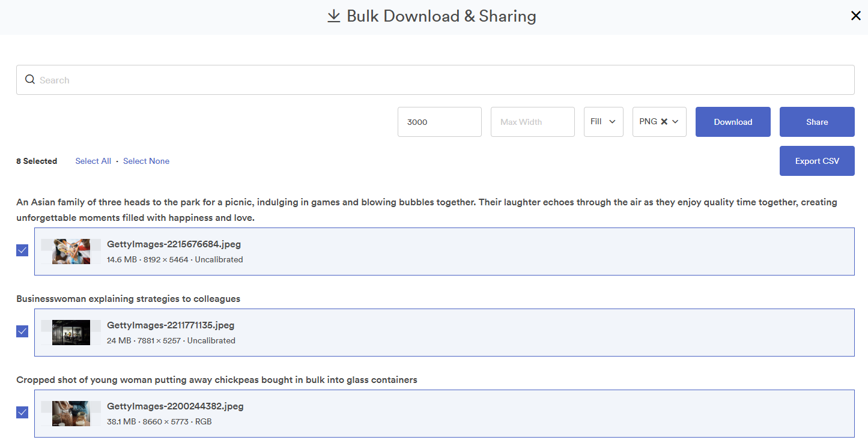Click into the Max Width field

(x=533, y=122)
